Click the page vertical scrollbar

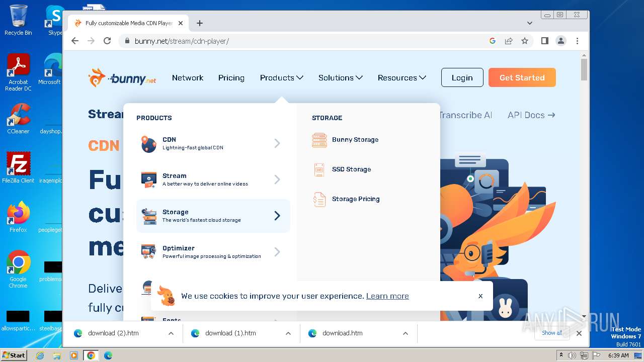(584, 69)
